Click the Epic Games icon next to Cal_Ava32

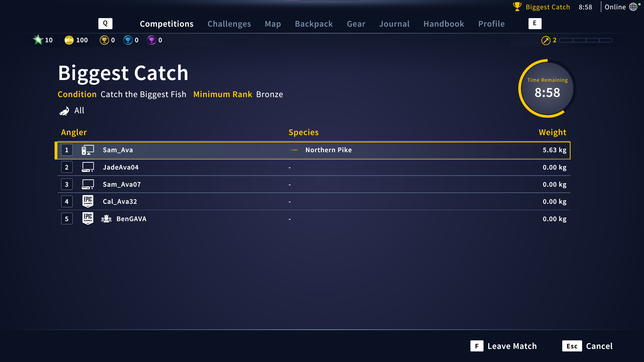click(x=88, y=201)
